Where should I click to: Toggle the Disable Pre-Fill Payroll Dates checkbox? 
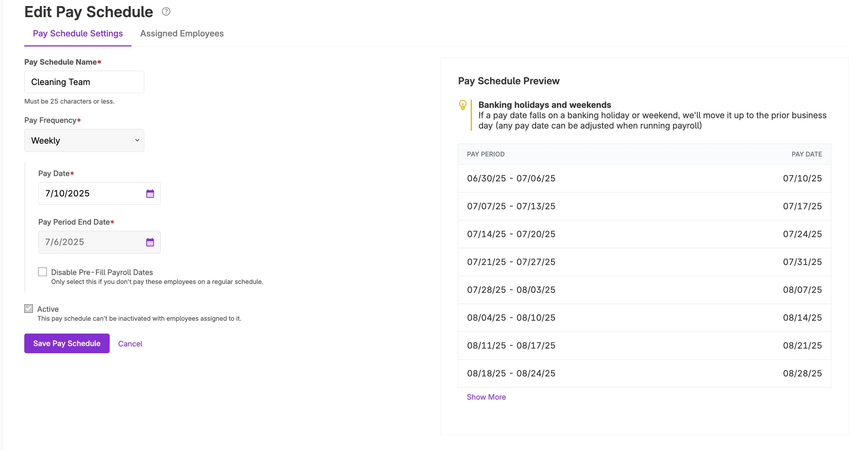(x=43, y=272)
